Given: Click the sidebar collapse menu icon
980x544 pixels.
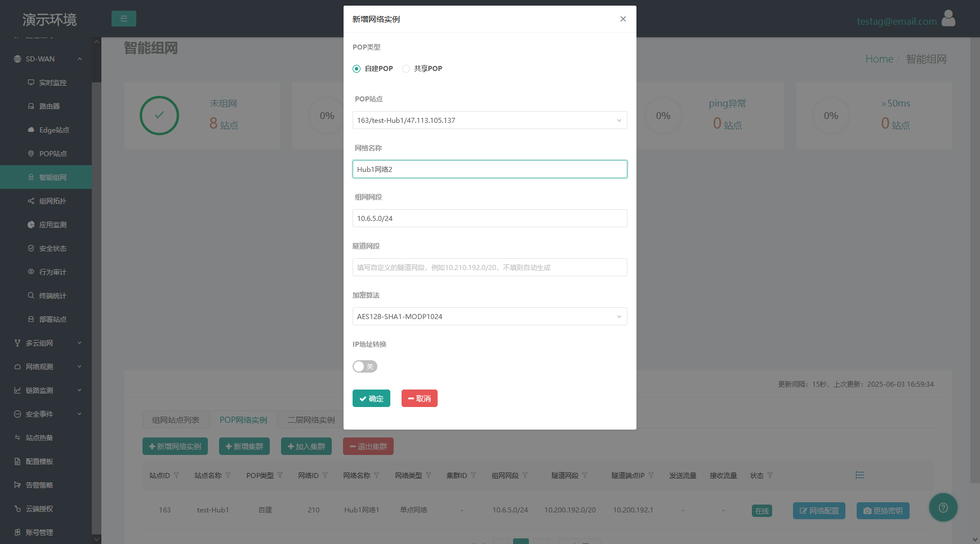Looking at the screenshot, I should click(124, 19).
